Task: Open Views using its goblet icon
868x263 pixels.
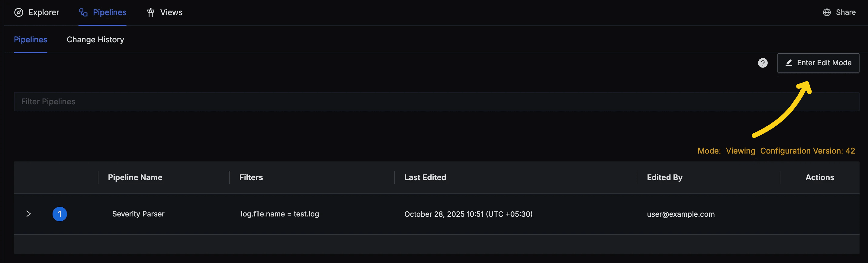Action: (151, 12)
